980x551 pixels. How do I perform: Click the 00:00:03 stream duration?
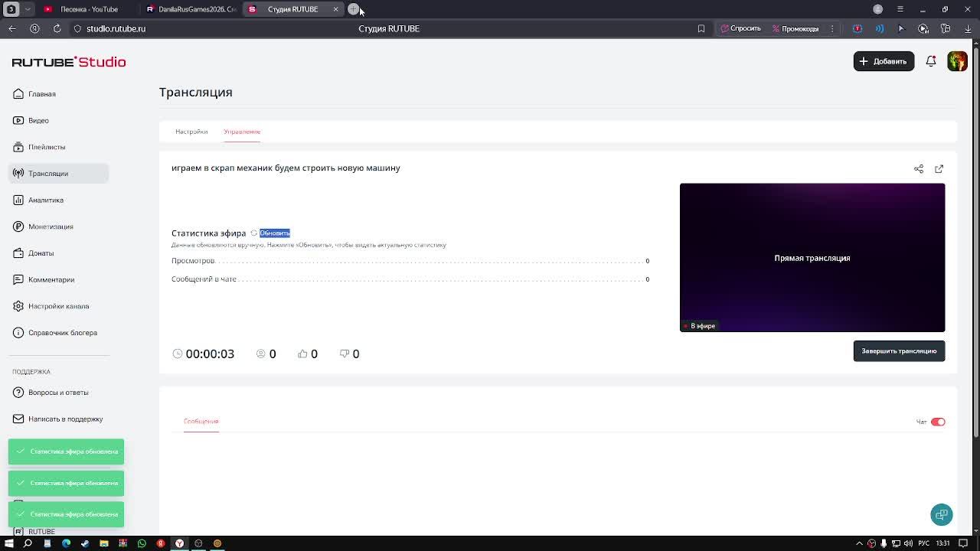[210, 354]
